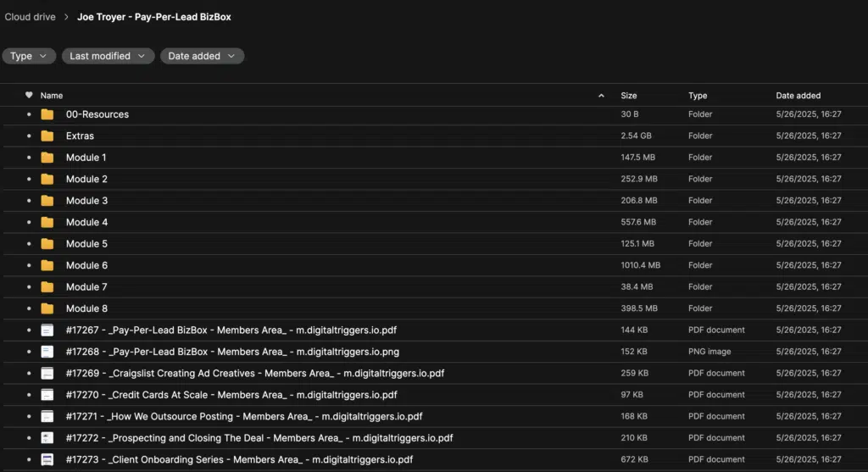Sort by Name column header
Viewport: 868px width, 472px height.
coord(52,96)
